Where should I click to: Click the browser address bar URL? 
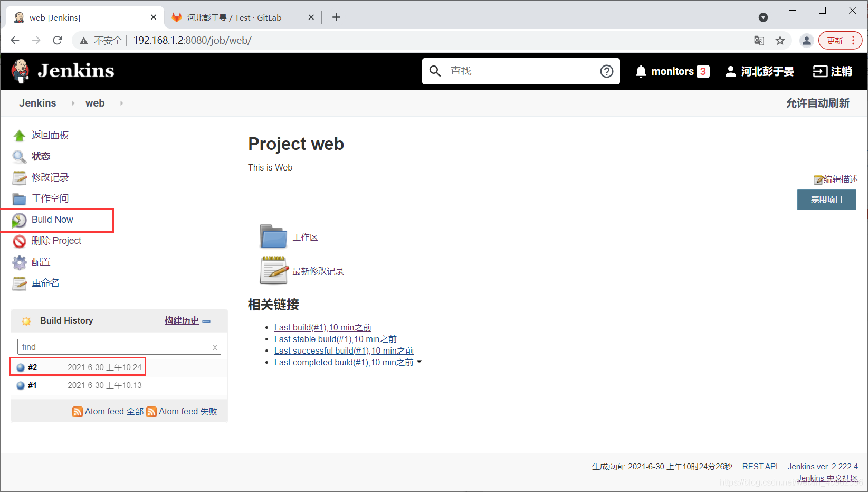point(192,41)
